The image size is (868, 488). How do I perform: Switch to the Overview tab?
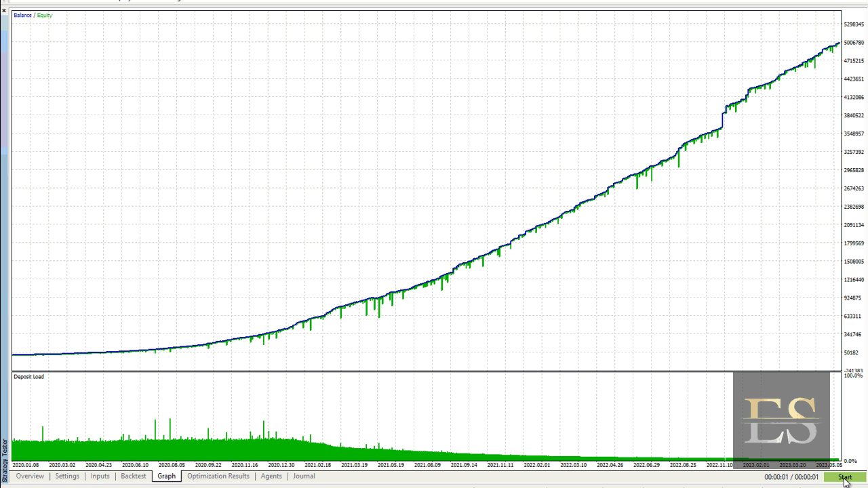click(x=30, y=476)
